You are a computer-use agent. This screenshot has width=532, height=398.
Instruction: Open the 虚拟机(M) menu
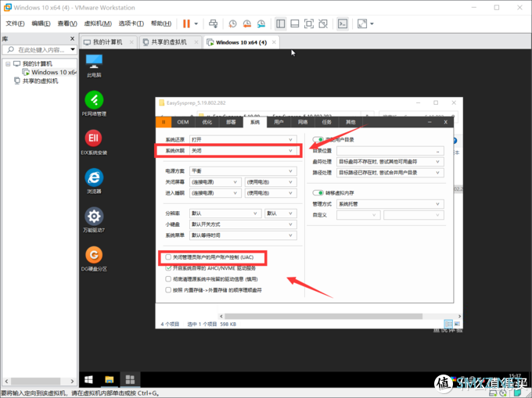coord(98,23)
